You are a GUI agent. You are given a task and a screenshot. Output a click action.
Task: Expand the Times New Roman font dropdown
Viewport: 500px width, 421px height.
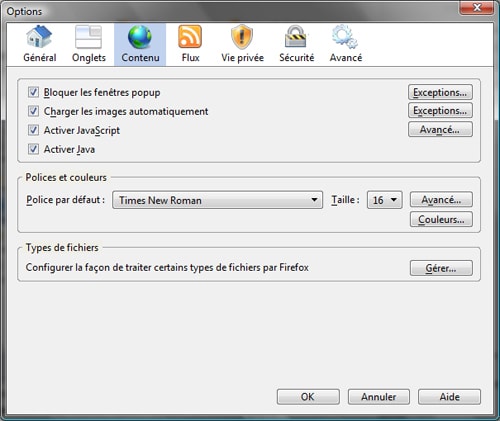[217, 200]
